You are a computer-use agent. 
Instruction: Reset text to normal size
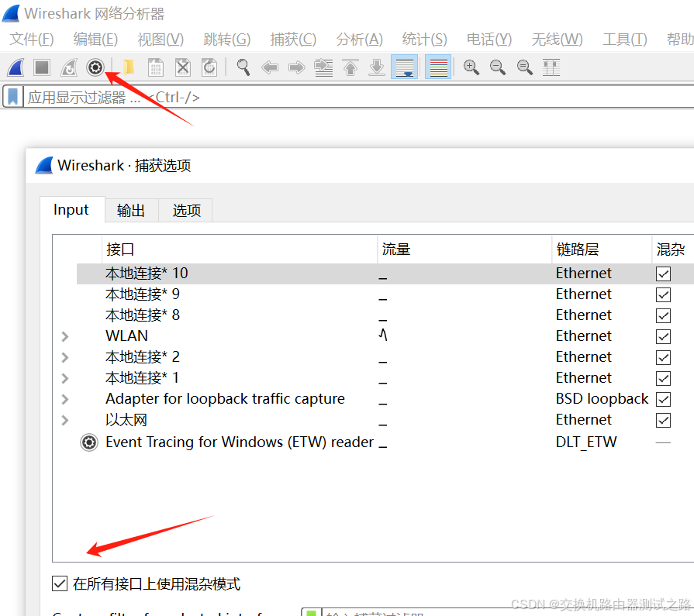(524, 67)
